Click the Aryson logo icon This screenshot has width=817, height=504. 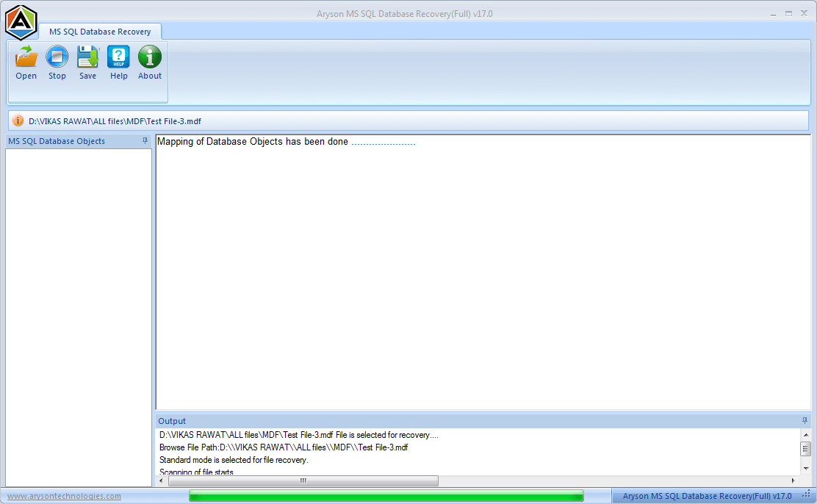[21, 22]
